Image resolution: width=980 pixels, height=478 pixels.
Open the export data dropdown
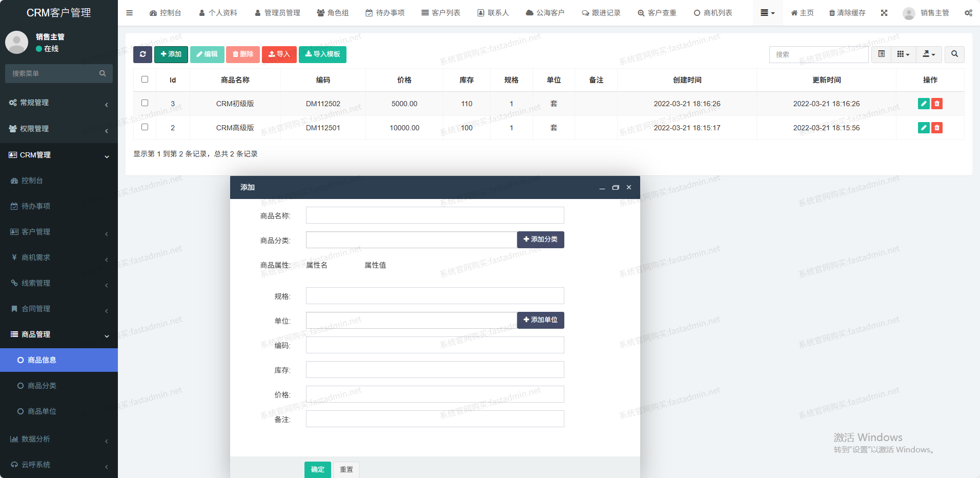pyautogui.click(x=929, y=54)
